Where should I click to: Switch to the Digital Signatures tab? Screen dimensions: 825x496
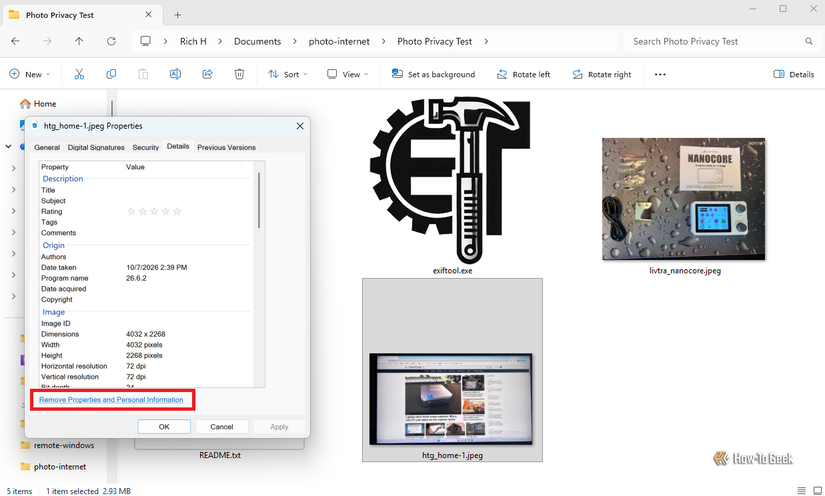point(96,147)
